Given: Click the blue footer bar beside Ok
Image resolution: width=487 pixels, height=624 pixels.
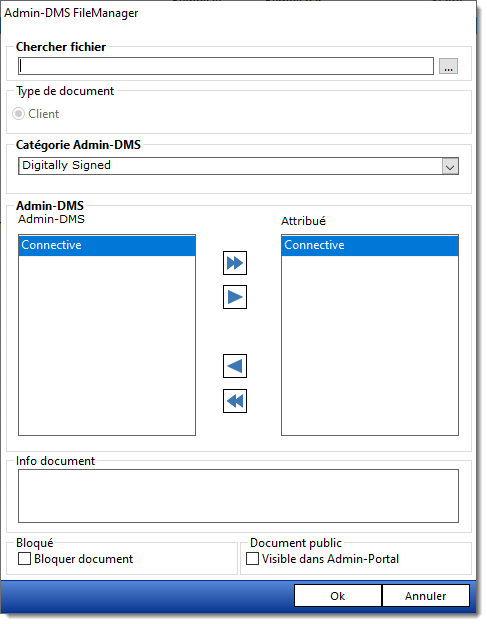Looking at the screenshot, I should click(x=147, y=596).
